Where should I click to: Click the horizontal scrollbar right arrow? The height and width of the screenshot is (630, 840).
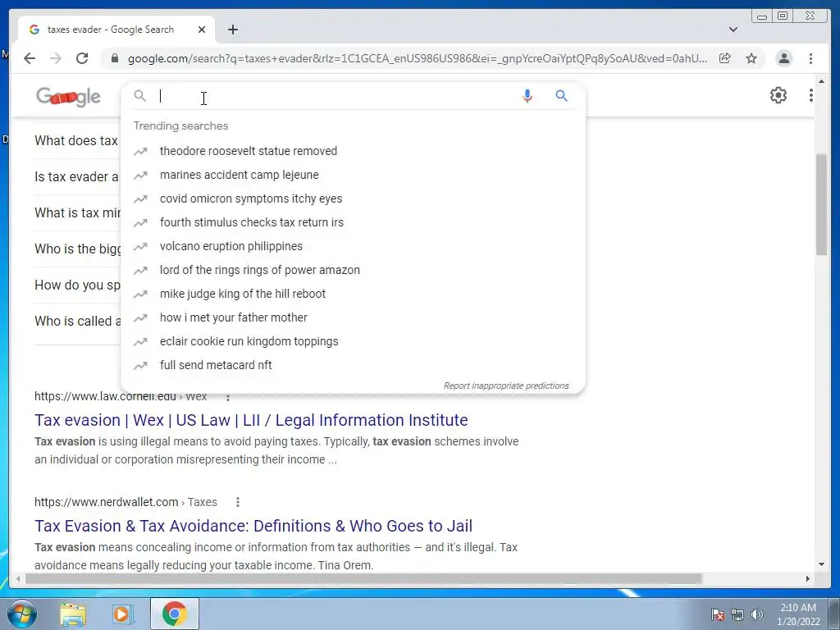coord(808,578)
